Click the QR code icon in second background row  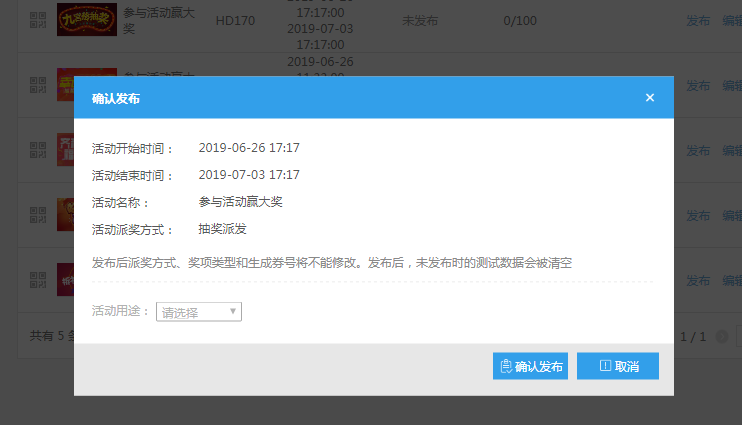coord(38,85)
